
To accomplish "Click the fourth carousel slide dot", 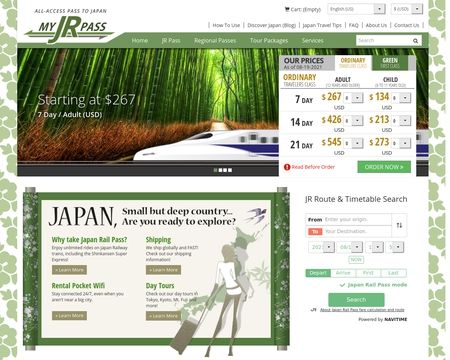I will click(230, 170).
